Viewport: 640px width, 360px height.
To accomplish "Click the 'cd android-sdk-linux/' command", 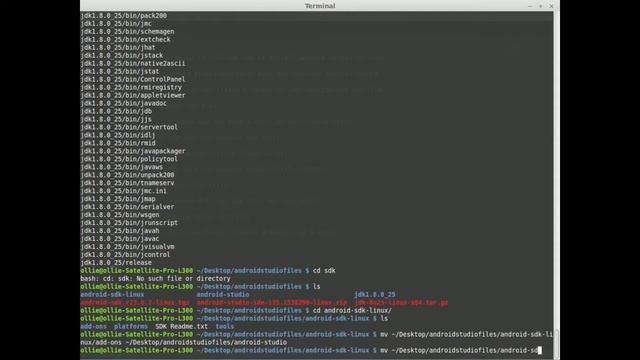I will (352, 310).
